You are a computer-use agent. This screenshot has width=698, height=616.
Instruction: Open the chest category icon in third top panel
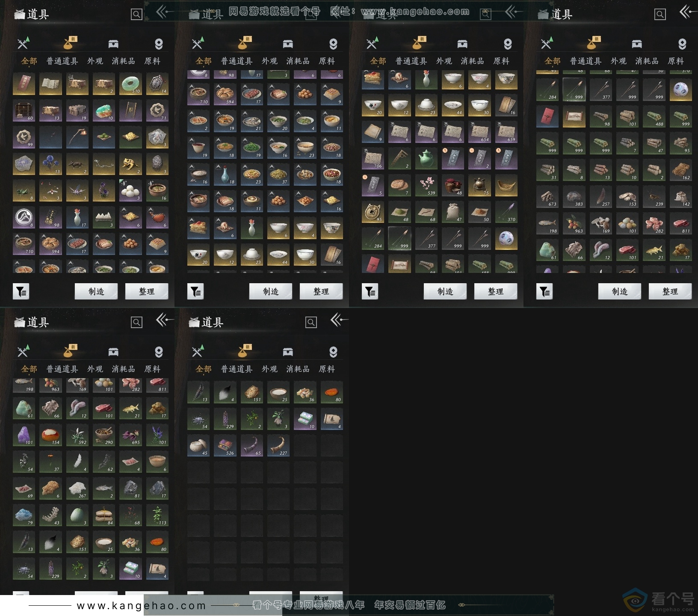tap(462, 44)
